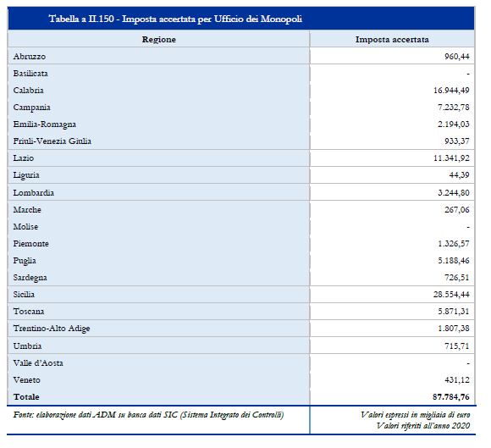Viewport: 491px width, 448px height.
Task: Select the Lazio value 11.341,92
Action: tap(451, 158)
